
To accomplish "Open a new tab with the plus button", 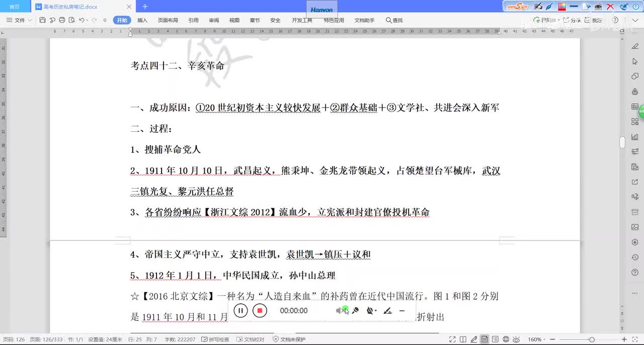I will click(145, 7).
